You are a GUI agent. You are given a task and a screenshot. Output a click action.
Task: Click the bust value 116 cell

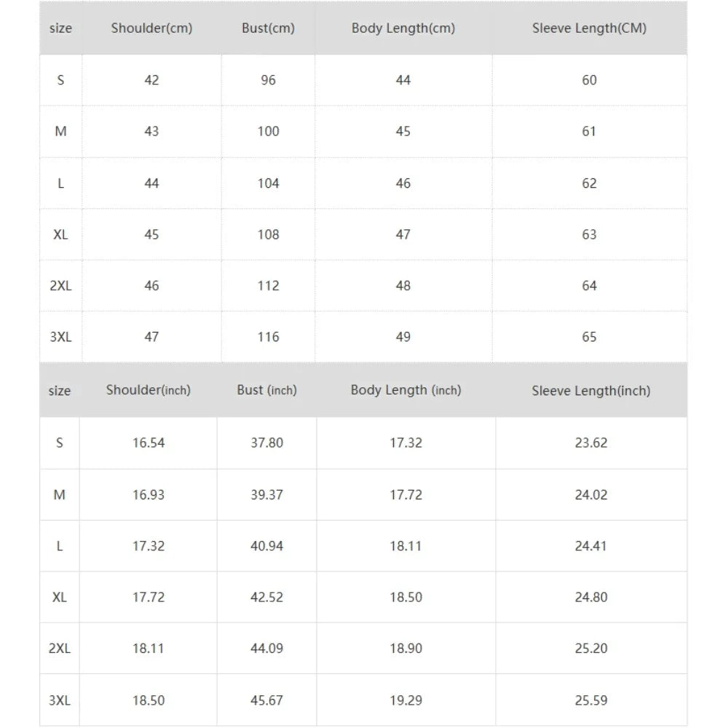click(x=268, y=337)
